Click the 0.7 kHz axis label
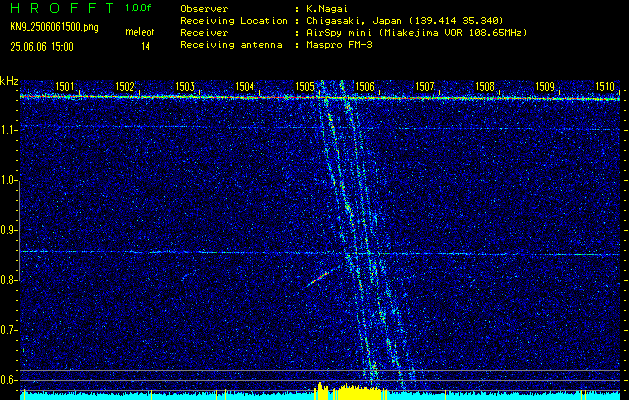The width and height of the screenshot is (629, 400). (9, 330)
